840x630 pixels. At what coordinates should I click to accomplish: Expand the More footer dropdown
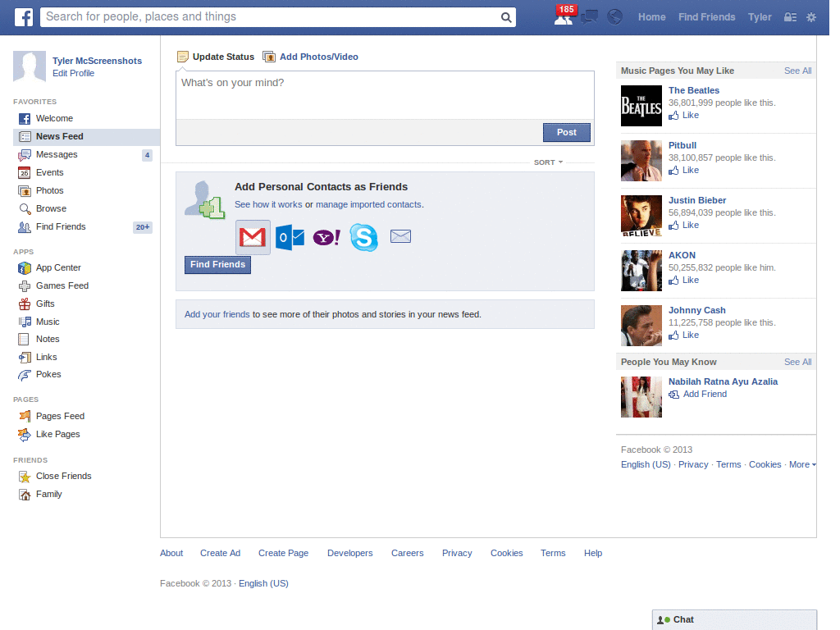pos(802,464)
